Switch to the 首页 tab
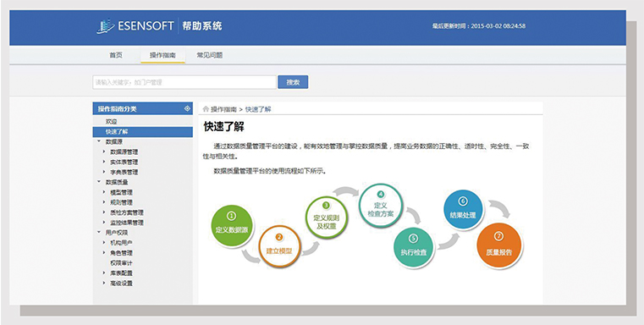Viewport: 644px width, 325px height. click(x=116, y=55)
